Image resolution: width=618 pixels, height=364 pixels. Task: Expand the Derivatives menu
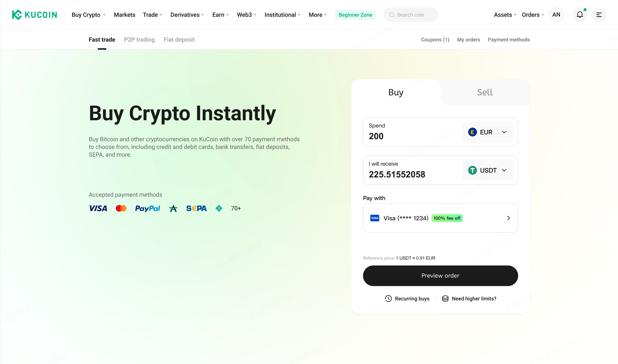point(187,15)
